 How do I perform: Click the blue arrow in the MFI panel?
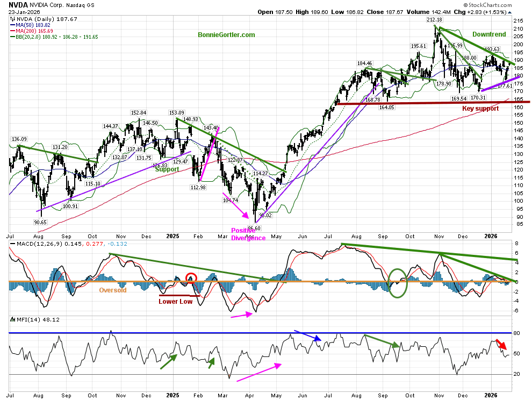(x=308, y=335)
